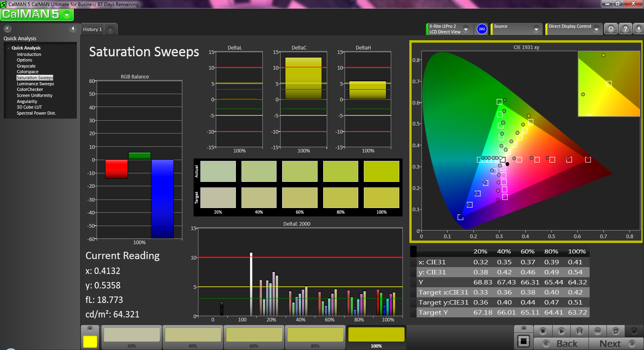
Task: Open the CalMAN 5 main menu dropdown
Action: click(66, 15)
